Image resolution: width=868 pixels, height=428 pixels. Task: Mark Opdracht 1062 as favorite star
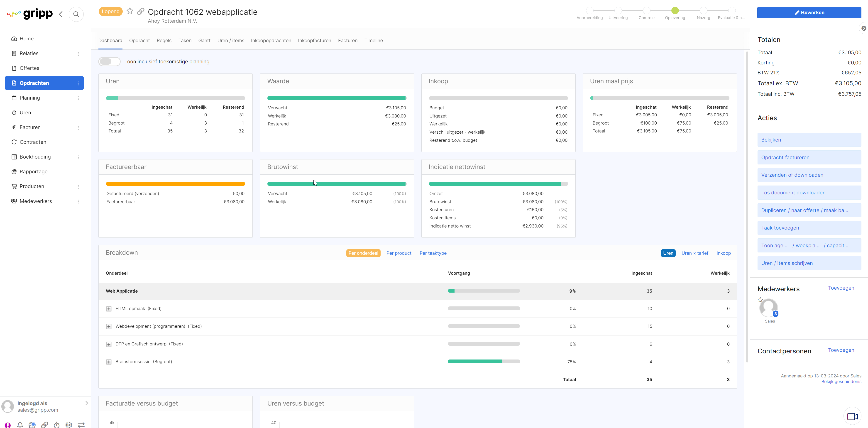pyautogui.click(x=130, y=11)
